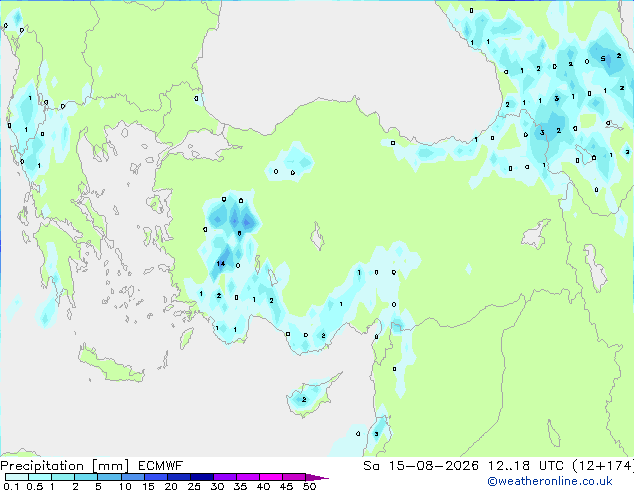Click the large salt lake in central Turkey
Image resolution: width=634 pixels, height=490 pixels.
317,236
